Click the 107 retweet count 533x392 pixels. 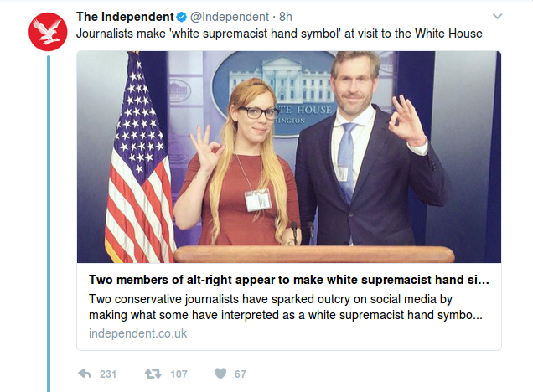(179, 374)
